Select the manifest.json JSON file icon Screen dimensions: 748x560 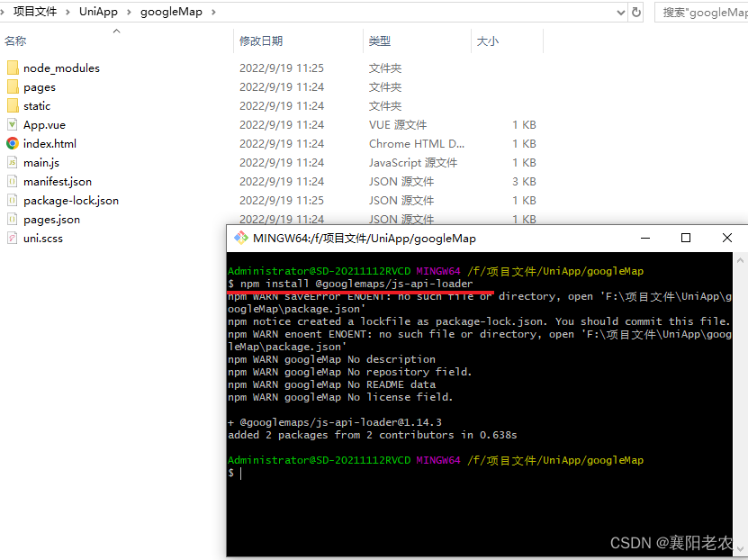(x=13, y=181)
